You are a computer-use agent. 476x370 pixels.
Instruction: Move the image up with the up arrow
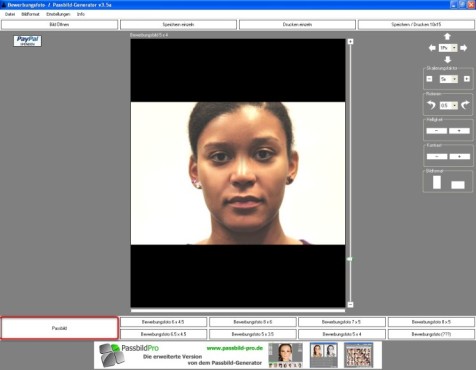coord(447,36)
